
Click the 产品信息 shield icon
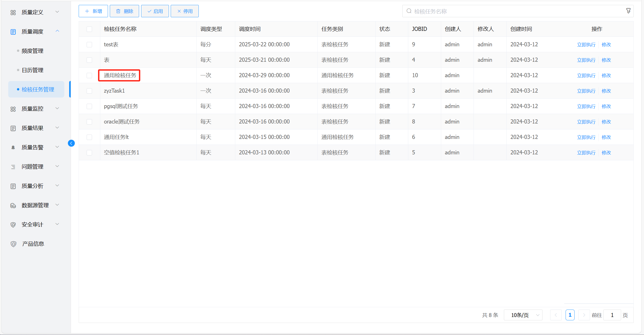[13, 244]
